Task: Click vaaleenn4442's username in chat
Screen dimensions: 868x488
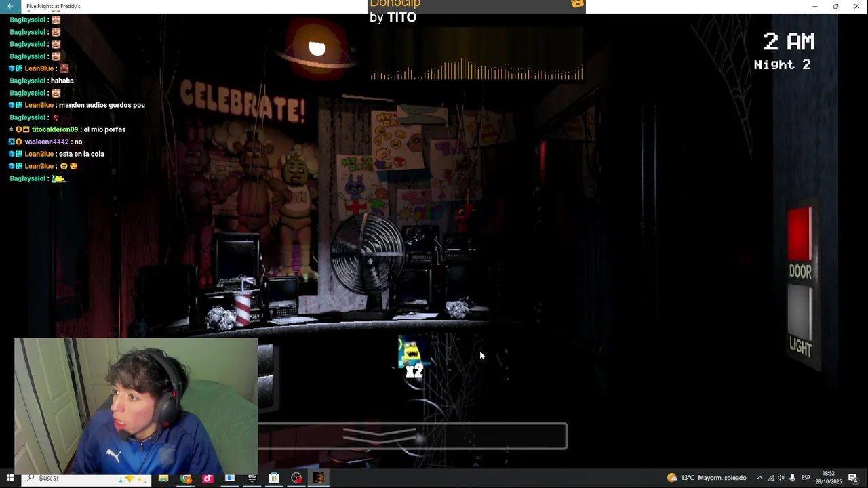Action: pyautogui.click(x=47, y=142)
